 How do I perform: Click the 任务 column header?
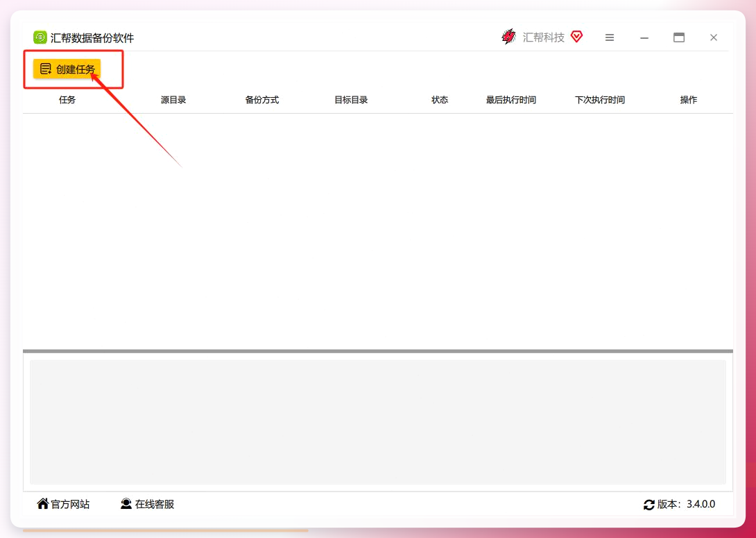pyautogui.click(x=67, y=100)
